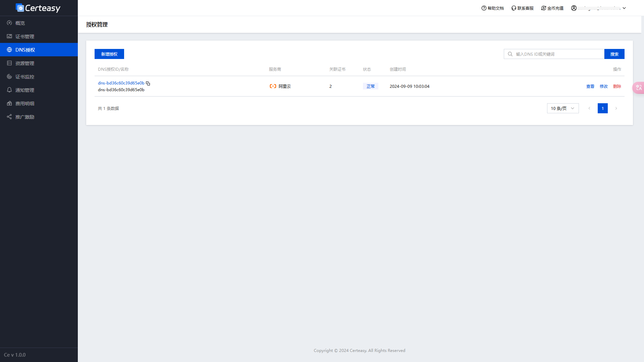Click creation time 2024-09-09 10:03:04
644x362 pixels.
(410, 86)
